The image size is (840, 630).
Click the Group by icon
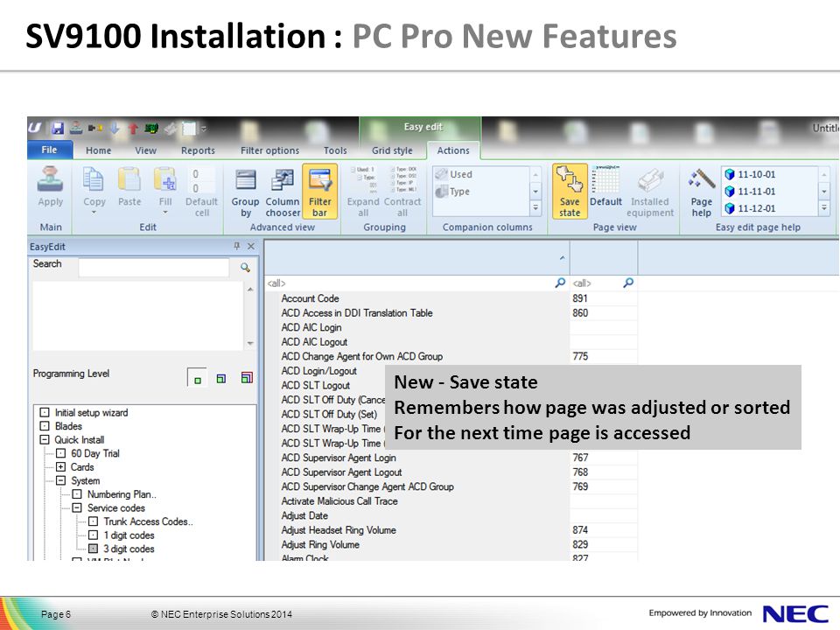tap(245, 179)
